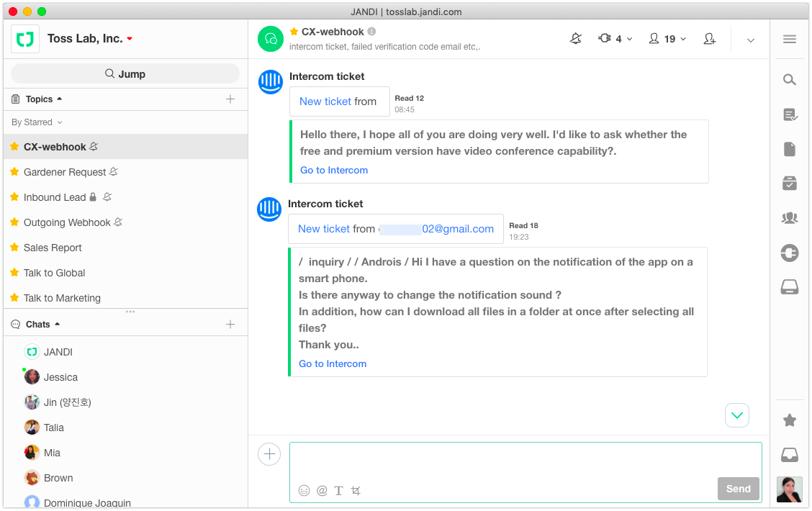The image size is (812, 511).
Task: Open the Jump search bar
Action: coord(125,73)
